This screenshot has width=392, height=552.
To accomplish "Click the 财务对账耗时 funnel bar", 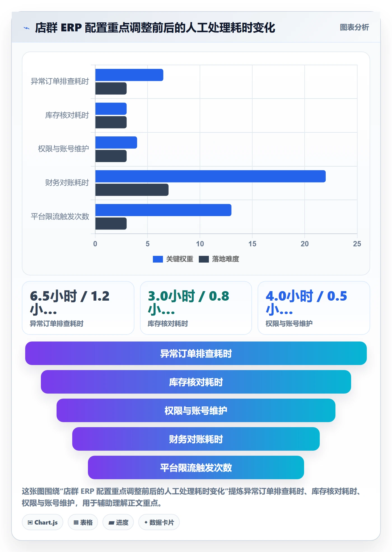I will (196, 439).
